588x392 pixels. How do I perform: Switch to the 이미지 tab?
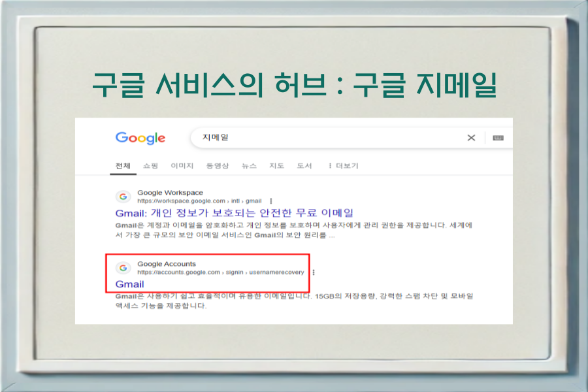point(182,166)
